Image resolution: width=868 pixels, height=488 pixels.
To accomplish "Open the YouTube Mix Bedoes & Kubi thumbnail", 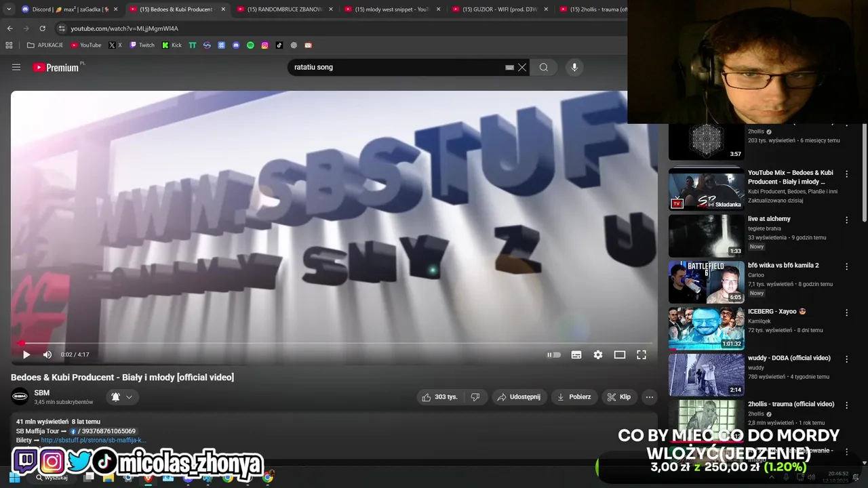I will [x=707, y=189].
